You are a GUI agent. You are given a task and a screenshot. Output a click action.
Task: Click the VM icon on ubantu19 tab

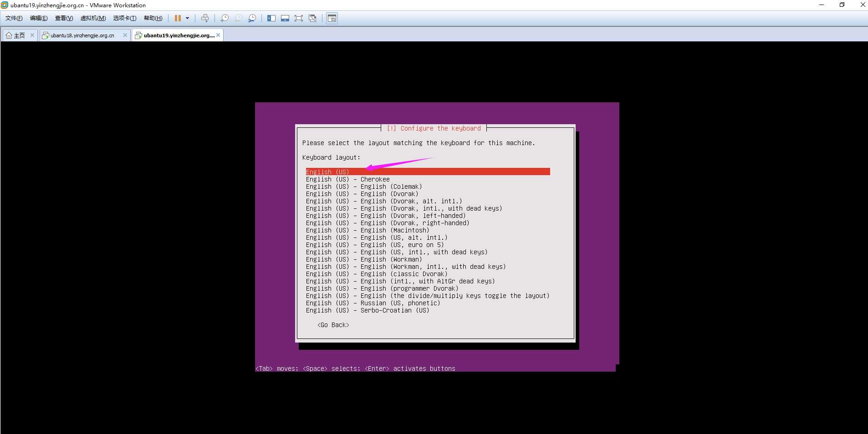[x=138, y=35]
